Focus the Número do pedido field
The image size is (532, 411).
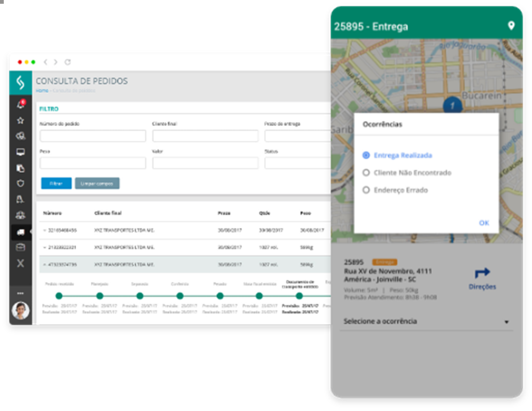tap(93, 136)
